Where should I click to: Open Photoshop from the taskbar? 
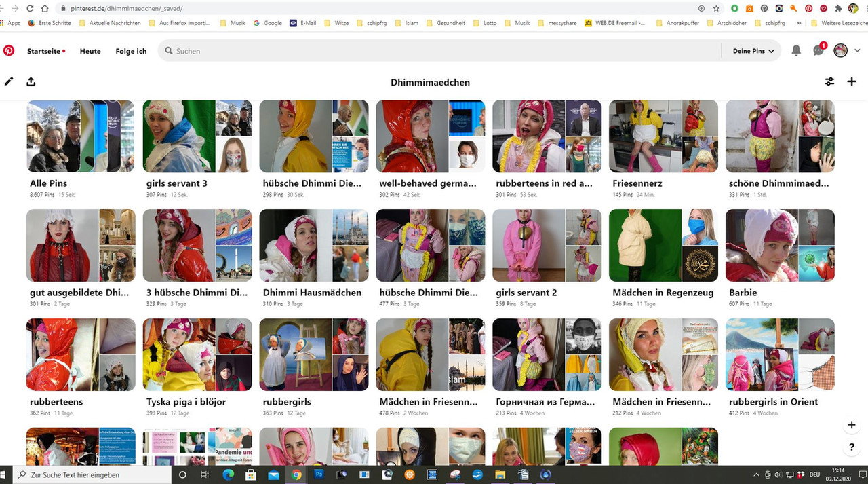[x=319, y=474]
